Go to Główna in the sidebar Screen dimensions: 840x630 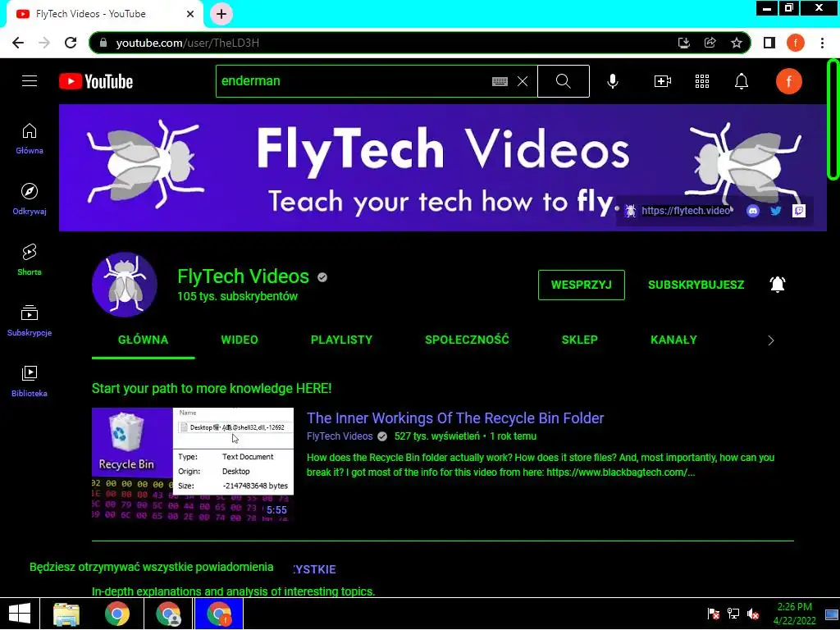point(30,139)
